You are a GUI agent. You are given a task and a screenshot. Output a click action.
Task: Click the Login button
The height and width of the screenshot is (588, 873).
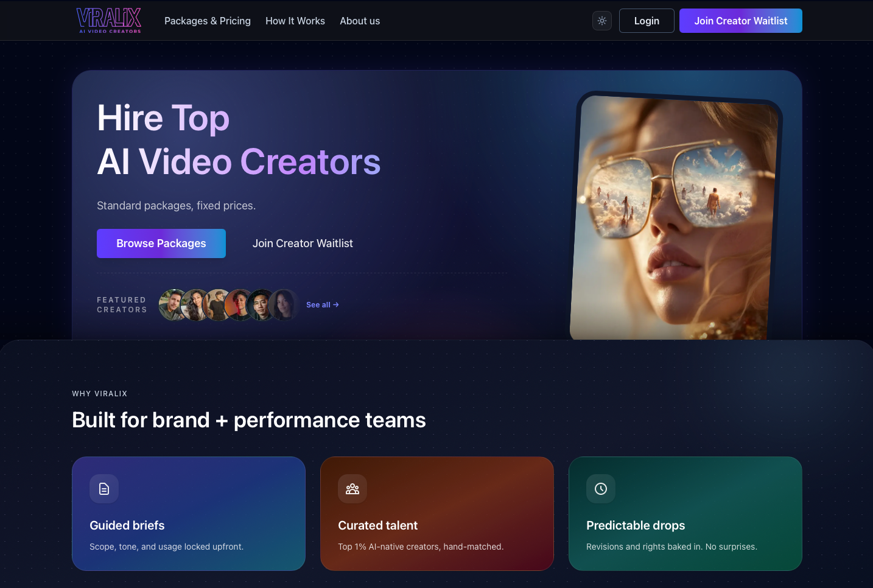click(x=647, y=20)
